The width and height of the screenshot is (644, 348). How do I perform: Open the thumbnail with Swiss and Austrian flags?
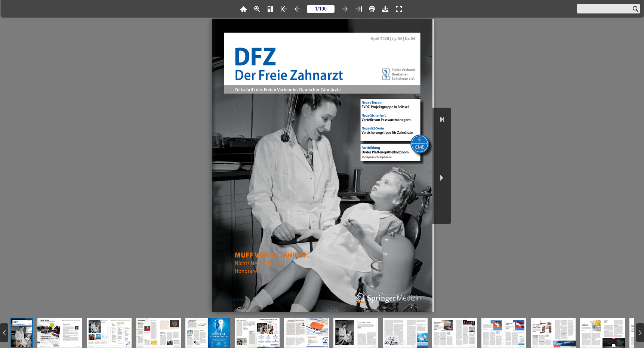(x=504, y=333)
